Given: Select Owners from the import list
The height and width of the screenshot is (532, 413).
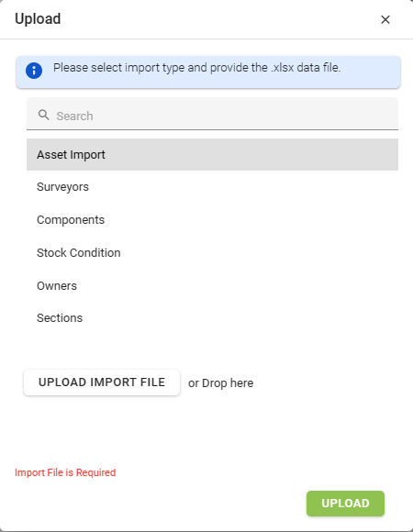Looking at the screenshot, I should (x=212, y=285).
